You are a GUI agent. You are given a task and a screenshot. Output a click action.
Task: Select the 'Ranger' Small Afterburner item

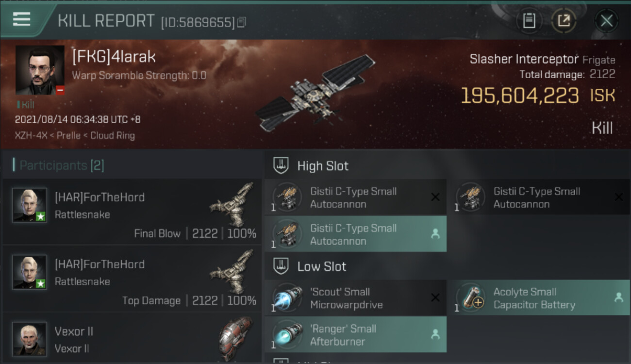(x=355, y=334)
